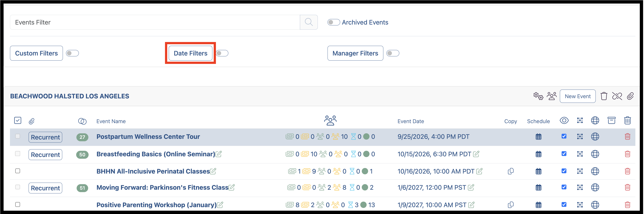Delete the Moving Forward Parkinson's Fitness Class event
The width and height of the screenshot is (644, 214).
click(x=627, y=187)
